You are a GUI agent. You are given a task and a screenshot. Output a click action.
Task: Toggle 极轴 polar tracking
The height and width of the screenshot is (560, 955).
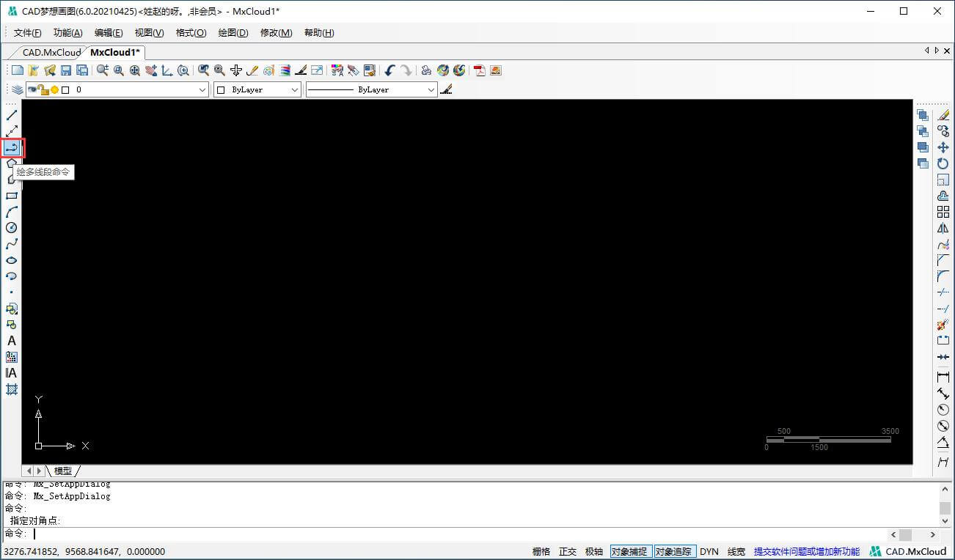(594, 551)
